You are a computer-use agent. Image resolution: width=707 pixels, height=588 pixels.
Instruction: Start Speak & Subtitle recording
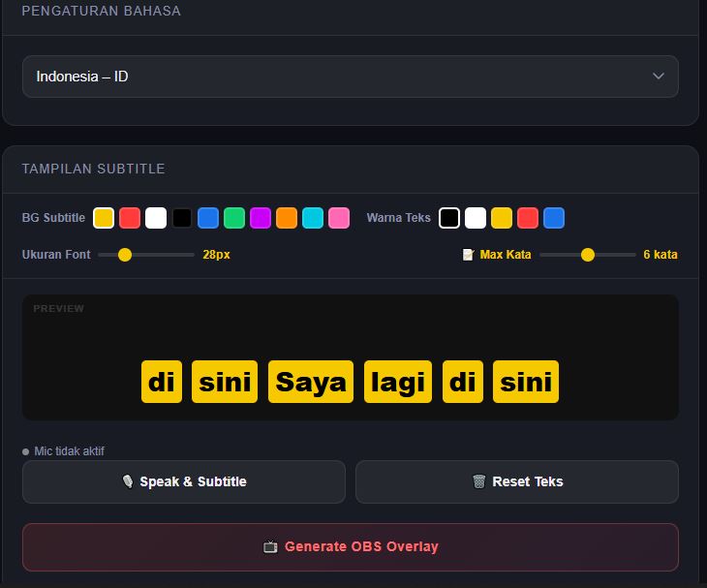click(184, 481)
